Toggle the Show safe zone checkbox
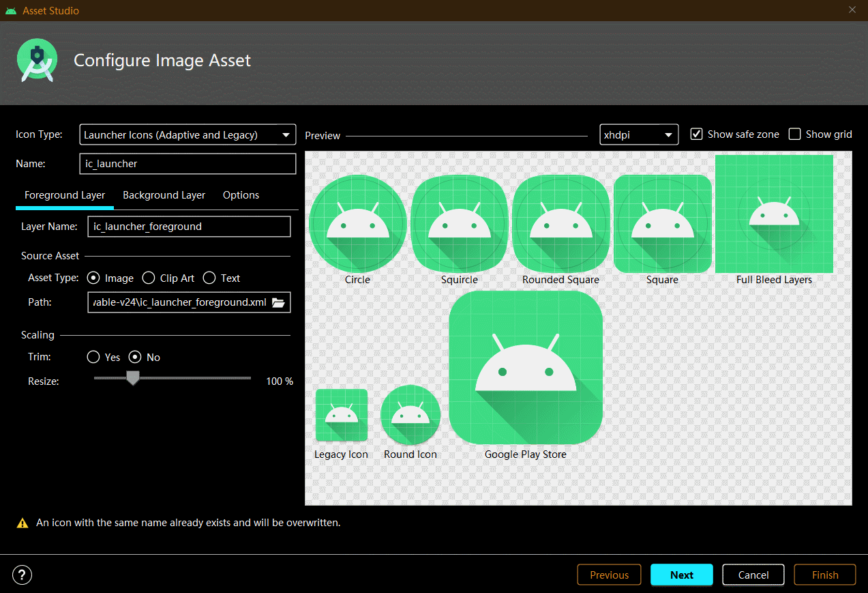The height and width of the screenshot is (593, 868). [696, 134]
